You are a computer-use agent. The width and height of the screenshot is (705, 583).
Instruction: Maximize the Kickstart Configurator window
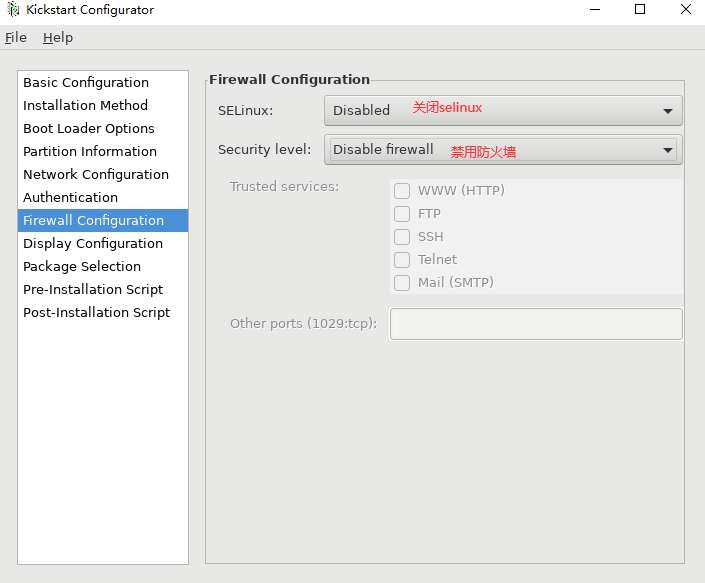[640, 9]
